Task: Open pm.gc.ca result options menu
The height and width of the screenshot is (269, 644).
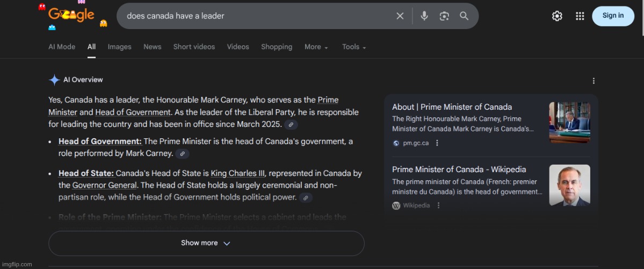Action: 437,143
